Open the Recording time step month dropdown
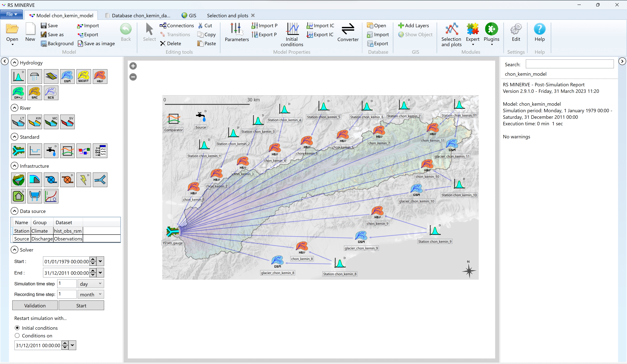 91,294
